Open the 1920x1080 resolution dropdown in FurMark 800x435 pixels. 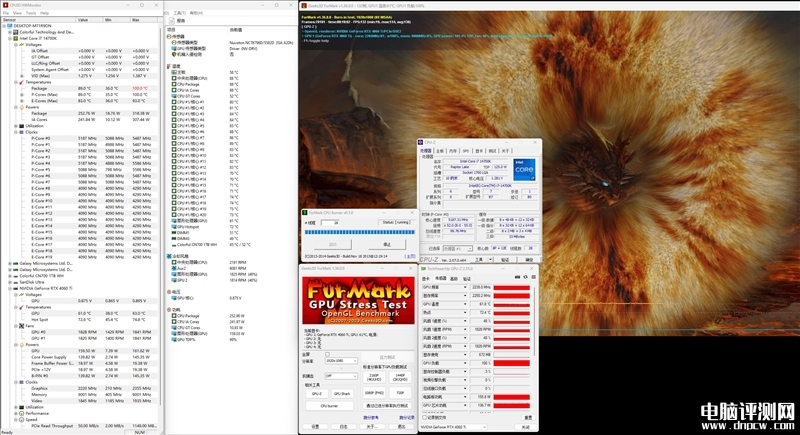pyautogui.click(x=341, y=361)
